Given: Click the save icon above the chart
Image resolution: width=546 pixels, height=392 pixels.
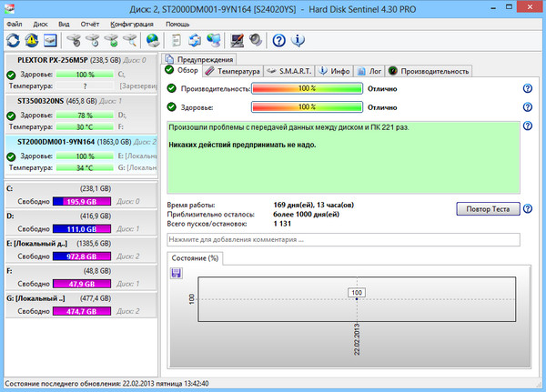Looking at the screenshot, I should pos(177,273).
